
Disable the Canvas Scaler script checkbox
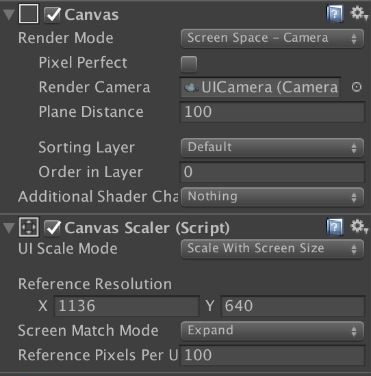[x=52, y=228]
